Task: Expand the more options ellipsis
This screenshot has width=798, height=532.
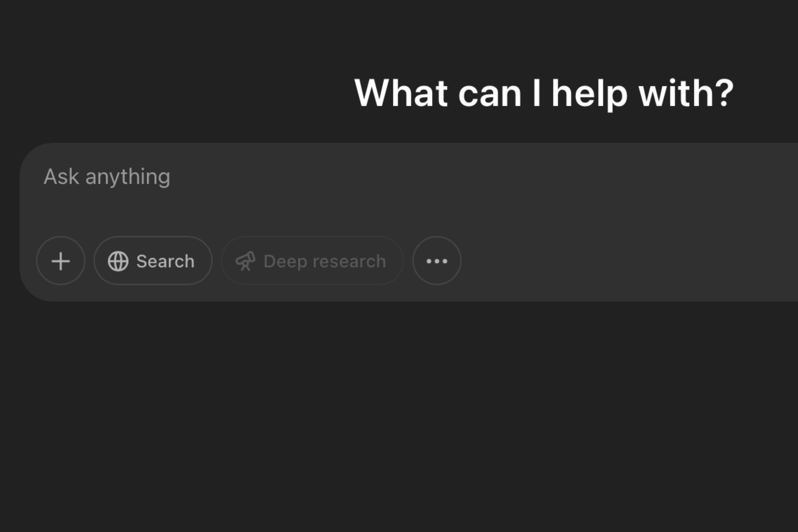Action: (437, 261)
